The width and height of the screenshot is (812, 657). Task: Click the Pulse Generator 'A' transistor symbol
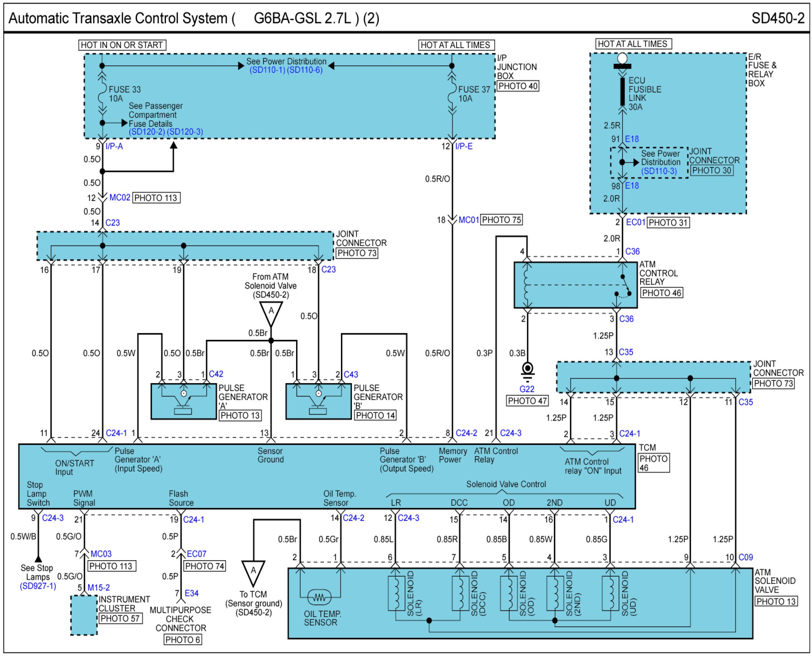coord(183,402)
